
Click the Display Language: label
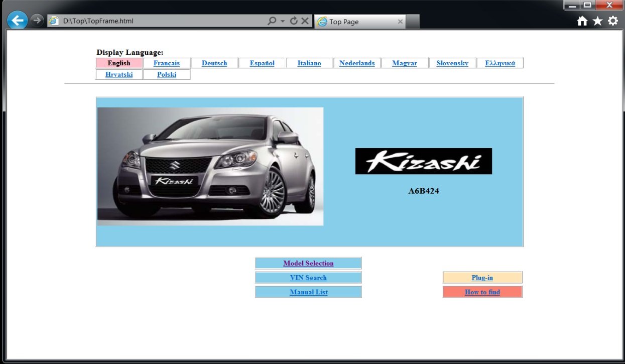[130, 52]
